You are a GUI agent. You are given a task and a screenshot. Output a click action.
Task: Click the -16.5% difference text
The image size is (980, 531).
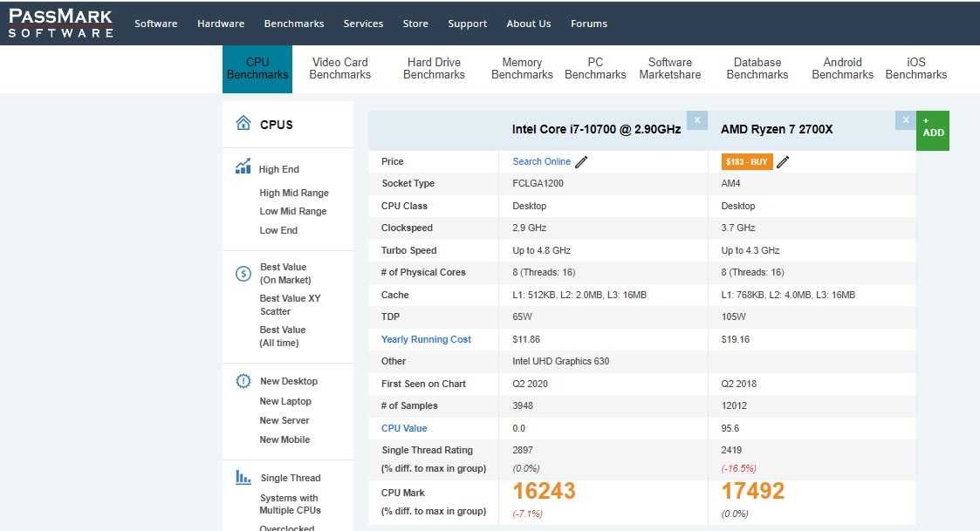point(739,468)
